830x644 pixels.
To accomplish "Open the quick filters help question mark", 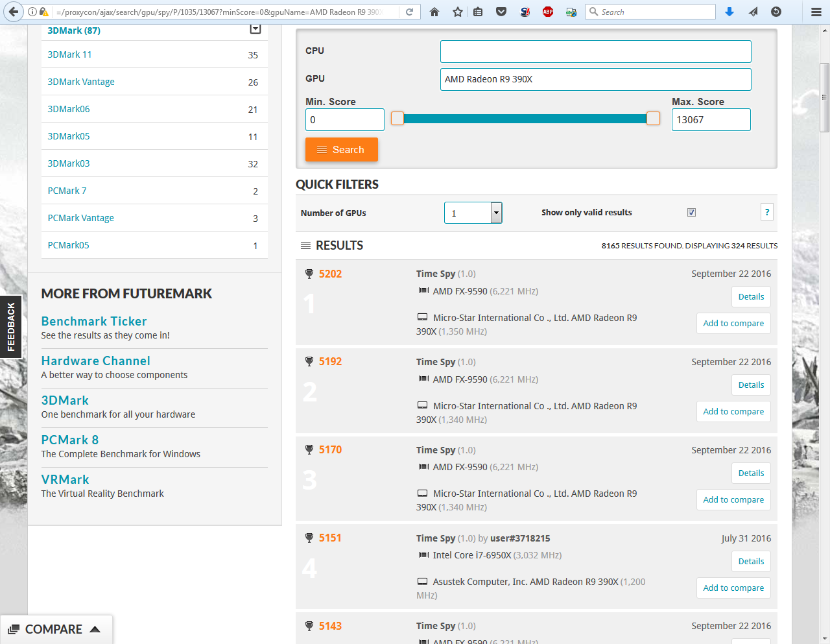I will (767, 212).
